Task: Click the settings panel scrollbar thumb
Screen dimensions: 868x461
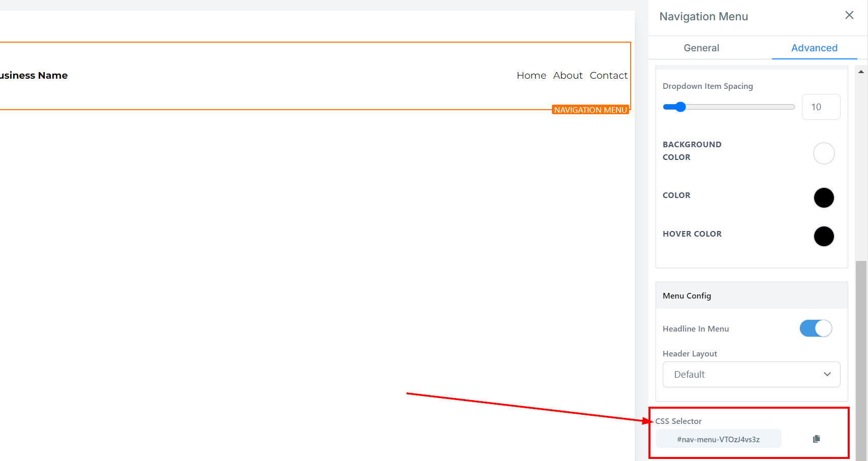Action: pyautogui.click(x=861, y=360)
